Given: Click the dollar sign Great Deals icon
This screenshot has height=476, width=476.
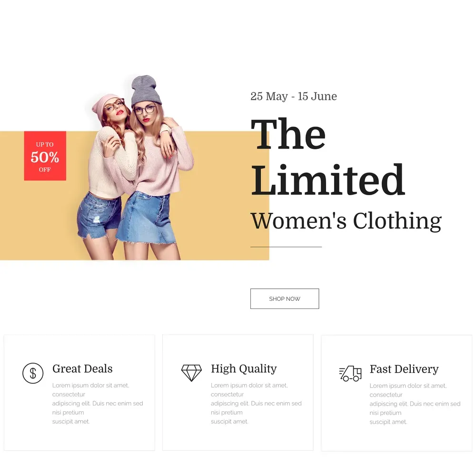Looking at the screenshot, I should click(33, 373).
